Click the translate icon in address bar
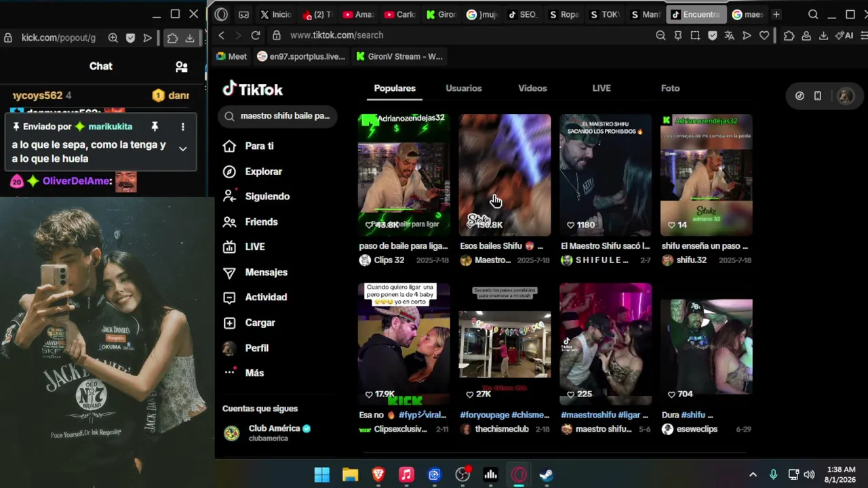The width and height of the screenshot is (868, 488). coord(730,36)
